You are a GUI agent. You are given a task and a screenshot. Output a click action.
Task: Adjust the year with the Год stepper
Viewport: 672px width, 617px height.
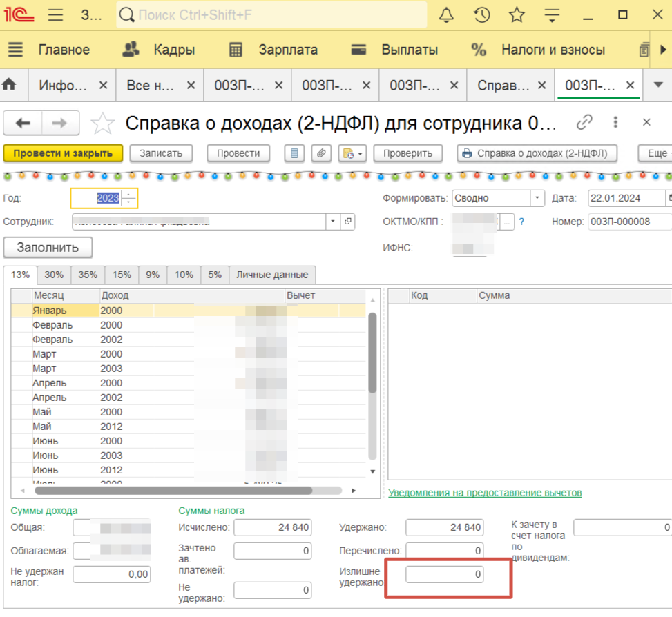(128, 198)
